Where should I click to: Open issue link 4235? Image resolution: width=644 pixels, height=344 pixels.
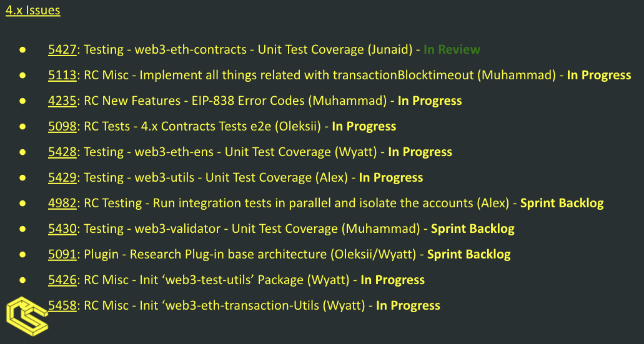[x=62, y=101]
